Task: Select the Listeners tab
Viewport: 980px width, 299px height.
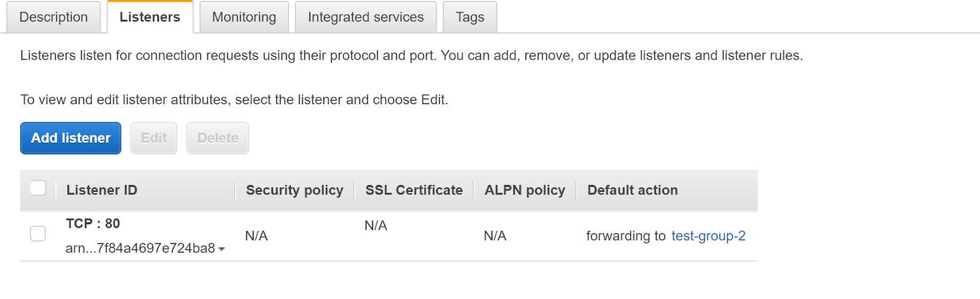Action: tap(149, 17)
